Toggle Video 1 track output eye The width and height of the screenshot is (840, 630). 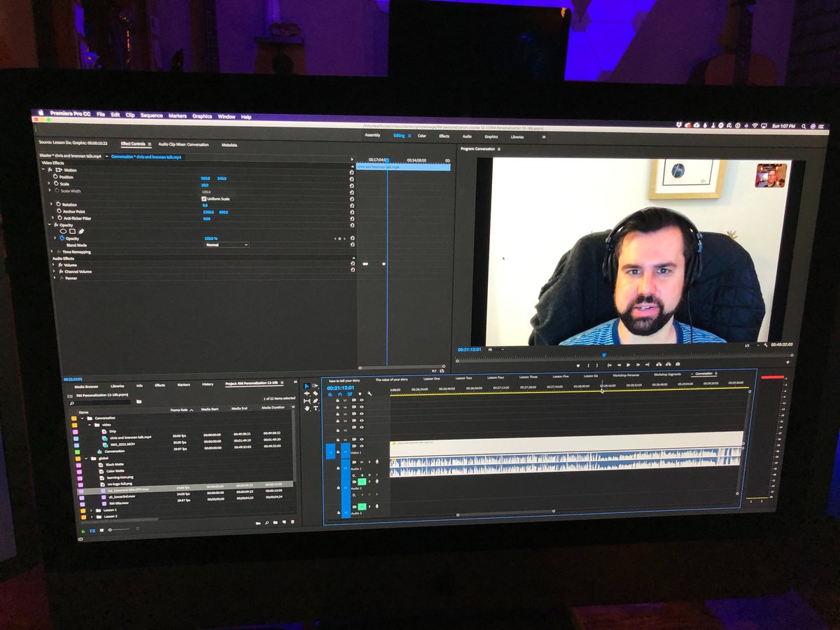click(362, 446)
